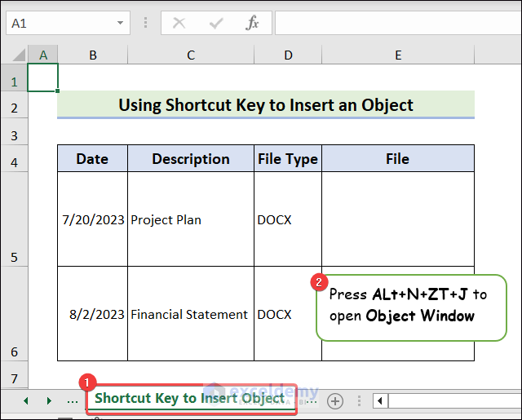Click horizontal scrollbar left arrow
This screenshot has height=420, width=522.
click(380, 400)
